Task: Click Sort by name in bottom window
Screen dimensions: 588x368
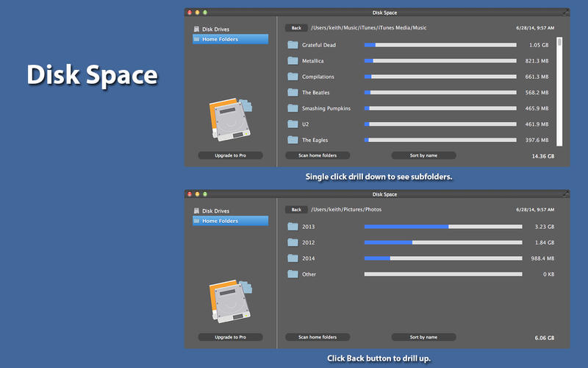Action: pos(423,337)
